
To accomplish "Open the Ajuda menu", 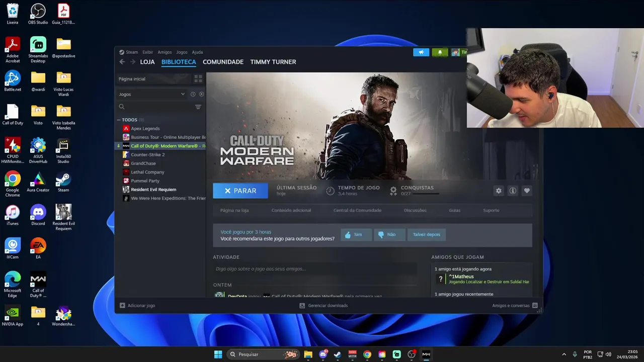I will click(x=197, y=52).
